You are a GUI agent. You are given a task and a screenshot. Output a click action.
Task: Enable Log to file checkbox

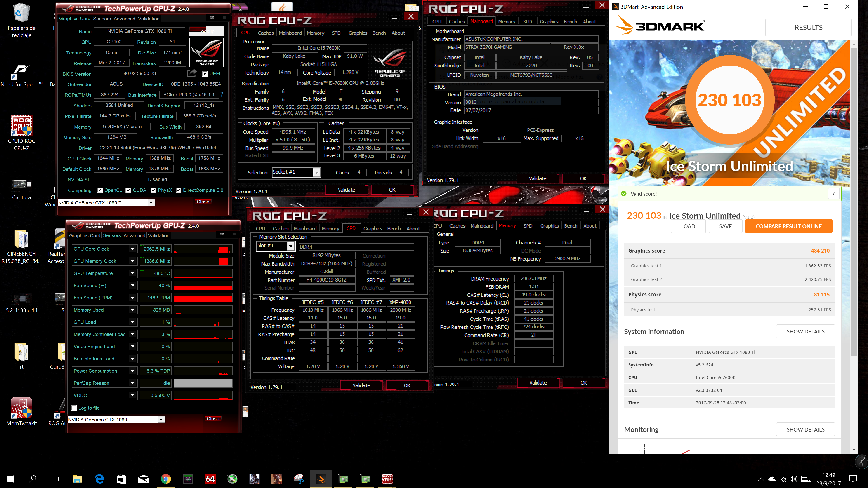(74, 408)
